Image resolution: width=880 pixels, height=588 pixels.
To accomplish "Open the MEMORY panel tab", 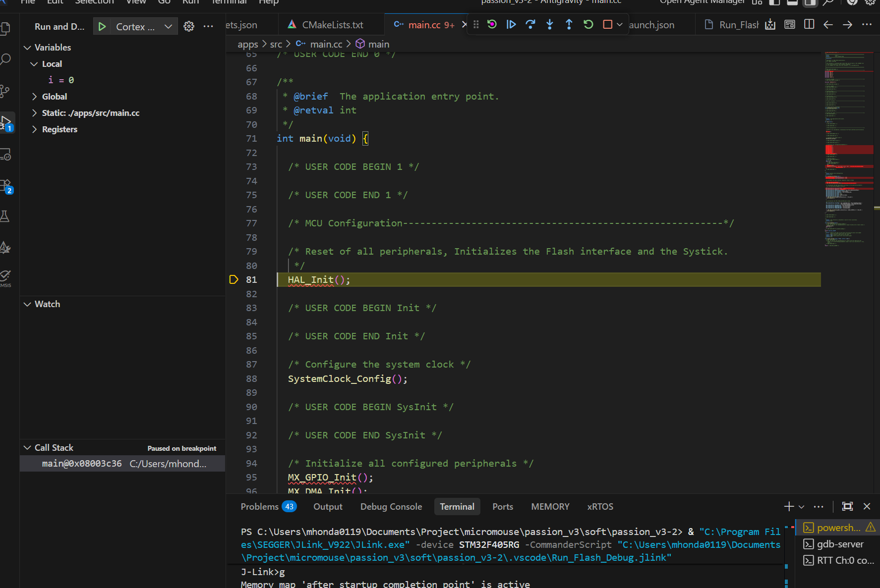I will click(x=550, y=507).
